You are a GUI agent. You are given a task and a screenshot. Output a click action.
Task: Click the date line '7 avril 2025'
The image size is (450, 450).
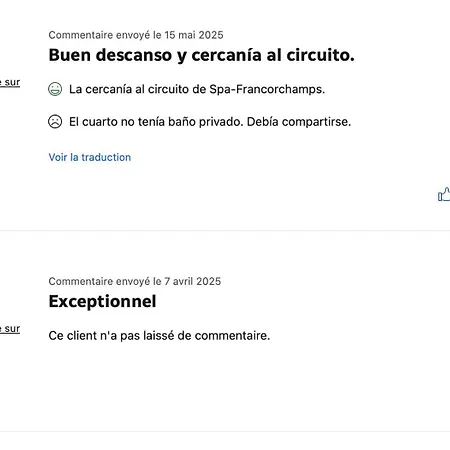click(x=192, y=281)
